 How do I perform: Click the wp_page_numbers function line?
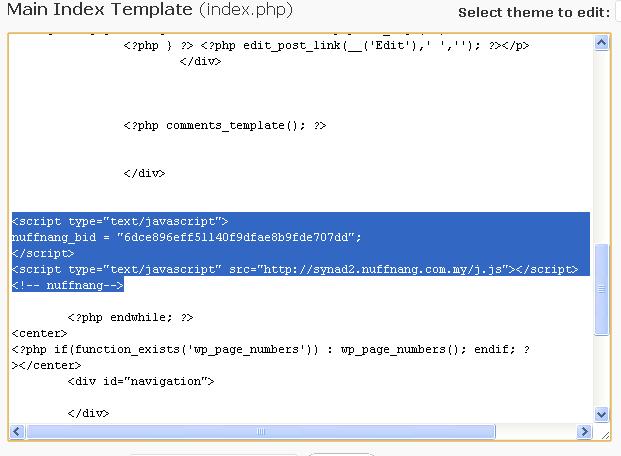coord(270,350)
